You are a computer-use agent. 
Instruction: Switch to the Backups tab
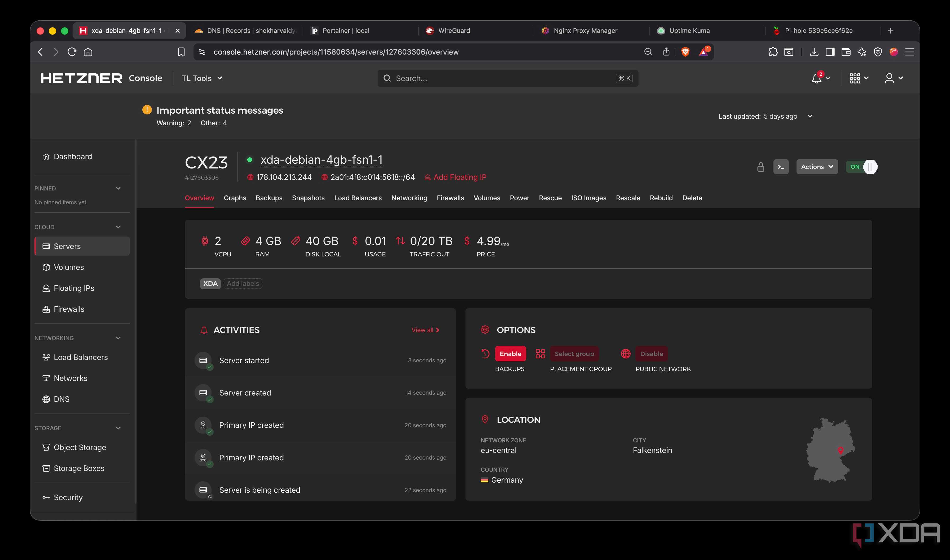click(269, 198)
